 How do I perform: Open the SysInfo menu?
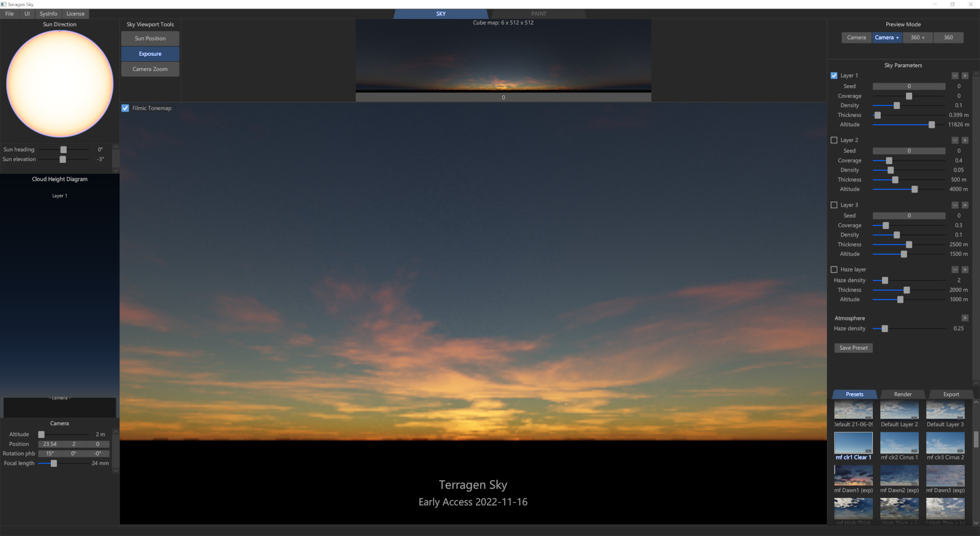tap(48, 13)
